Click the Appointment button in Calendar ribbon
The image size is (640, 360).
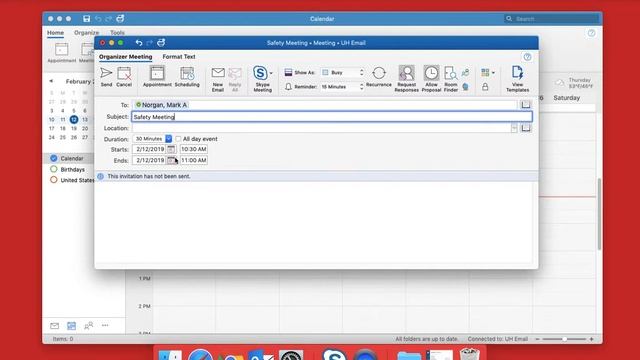click(x=62, y=53)
